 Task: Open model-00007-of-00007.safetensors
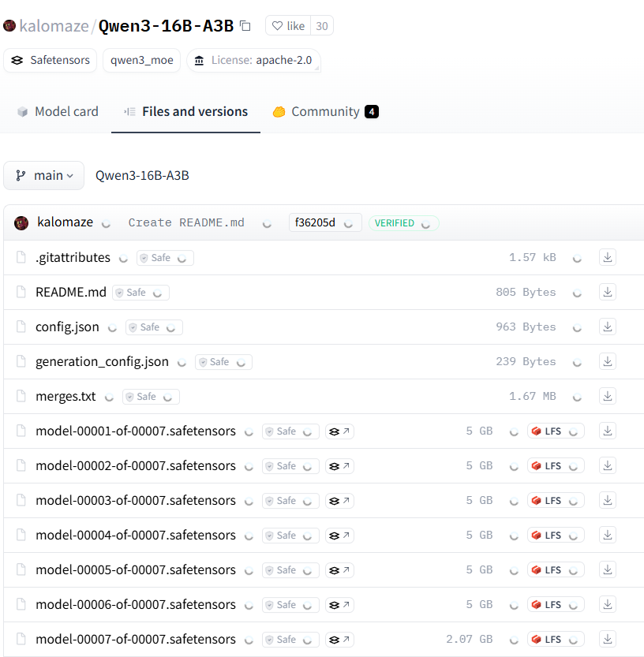click(136, 640)
